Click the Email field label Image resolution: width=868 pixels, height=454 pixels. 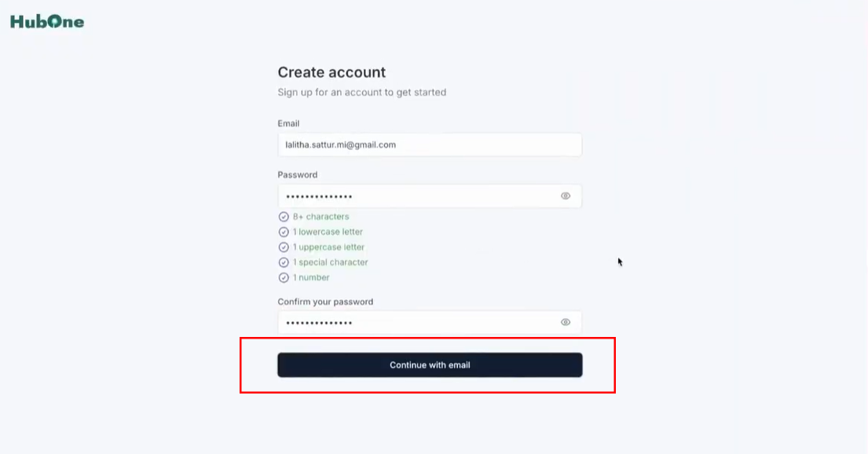288,123
